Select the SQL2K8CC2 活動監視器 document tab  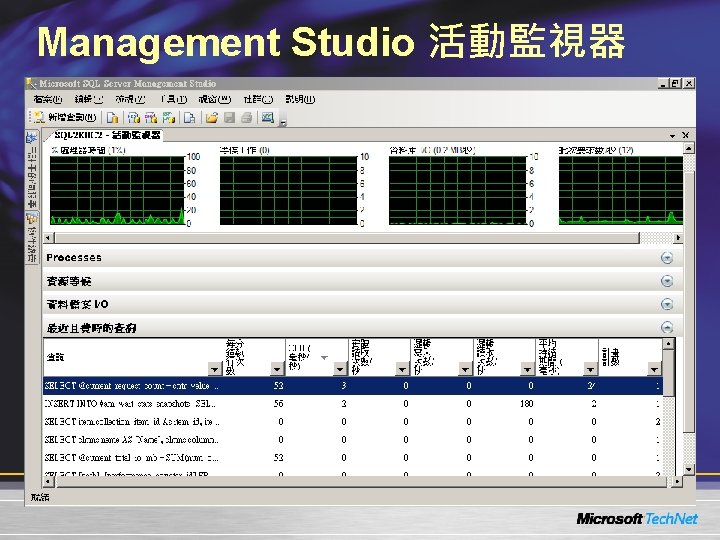[x=105, y=135]
